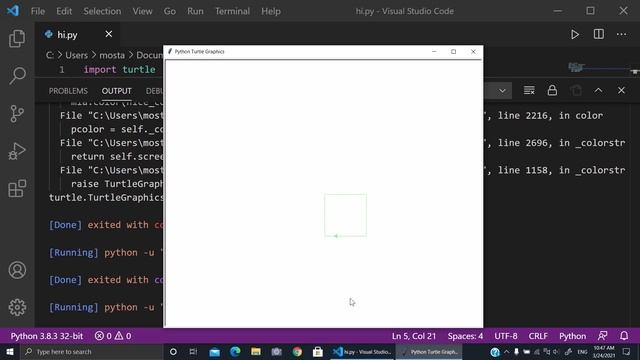Close the bottom panel

[621, 90]
